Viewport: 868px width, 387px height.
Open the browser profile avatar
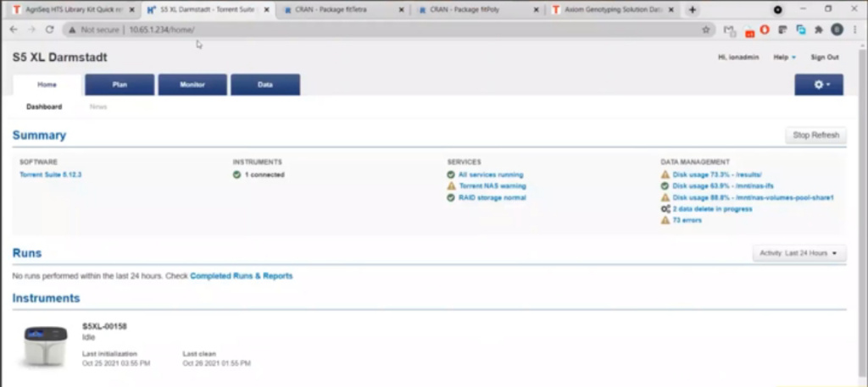pos(837,30)
